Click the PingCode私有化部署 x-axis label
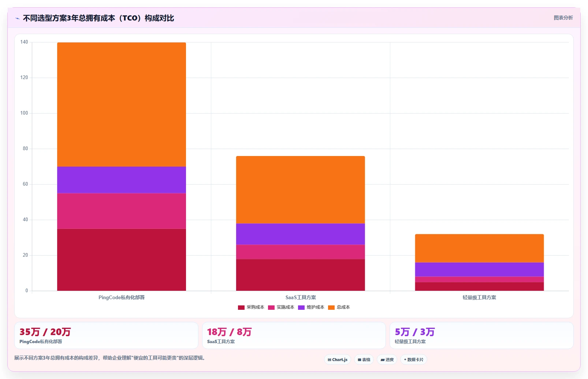Screen dimensions: 588x379 tap(122, 297)
